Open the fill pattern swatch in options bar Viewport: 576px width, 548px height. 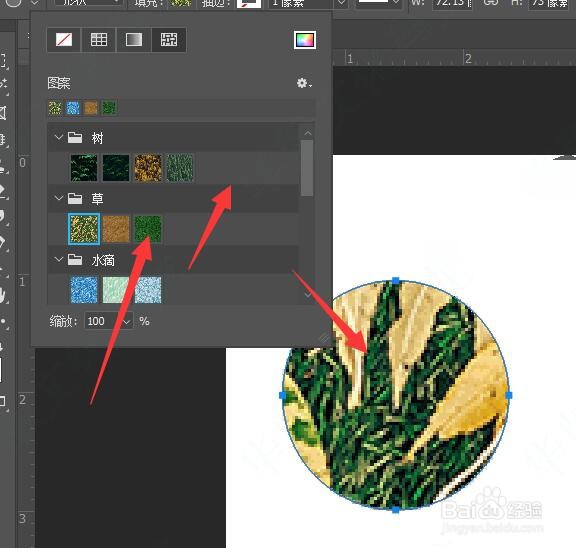pos(181,3)
